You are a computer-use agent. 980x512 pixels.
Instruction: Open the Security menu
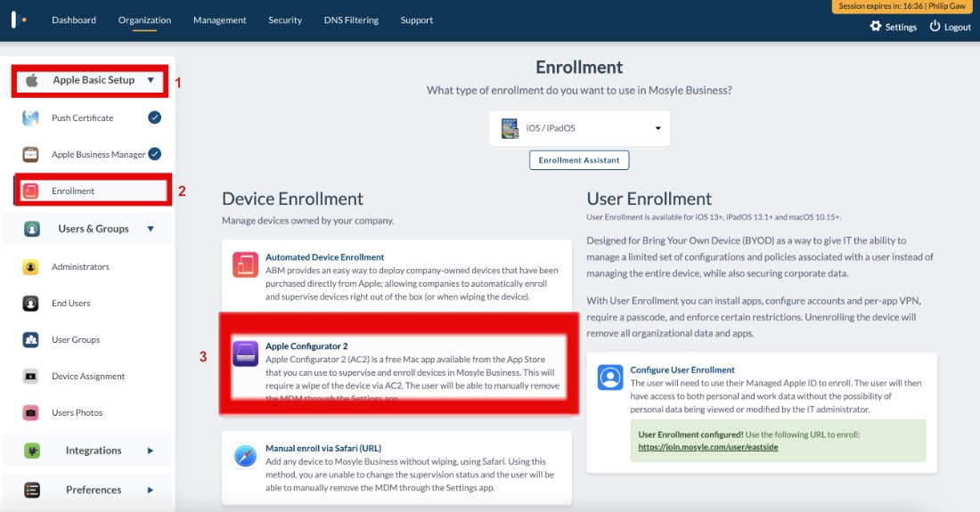pyautogui.click(x=285, y=20)
